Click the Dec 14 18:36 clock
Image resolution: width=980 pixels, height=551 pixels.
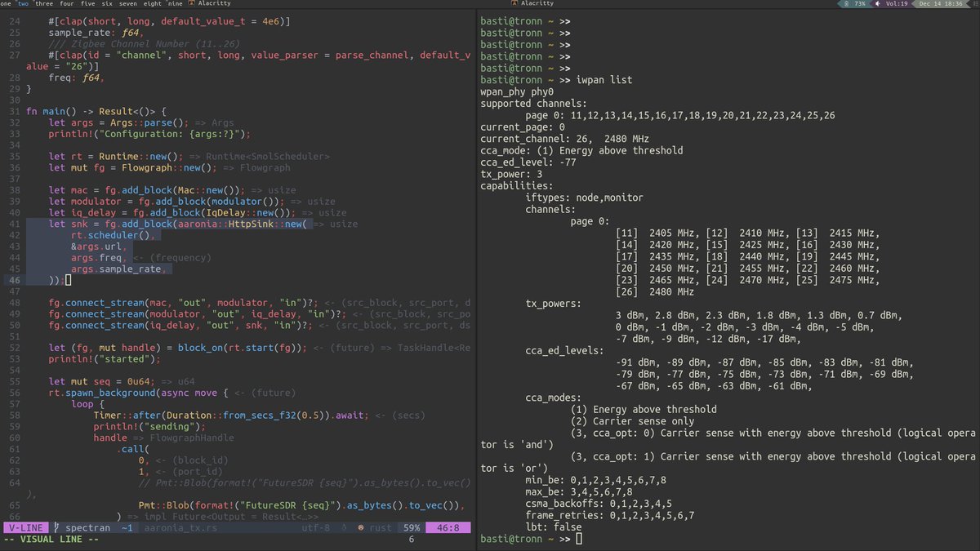(941, 4)
